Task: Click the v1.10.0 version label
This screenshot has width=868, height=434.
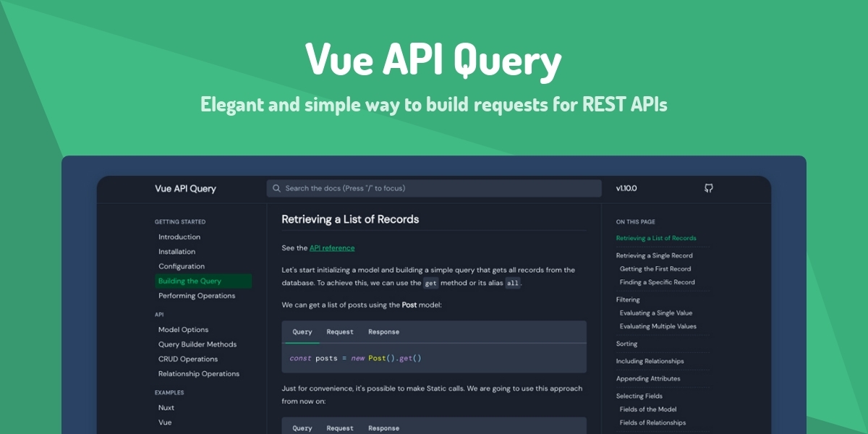Action: point(626,188)
